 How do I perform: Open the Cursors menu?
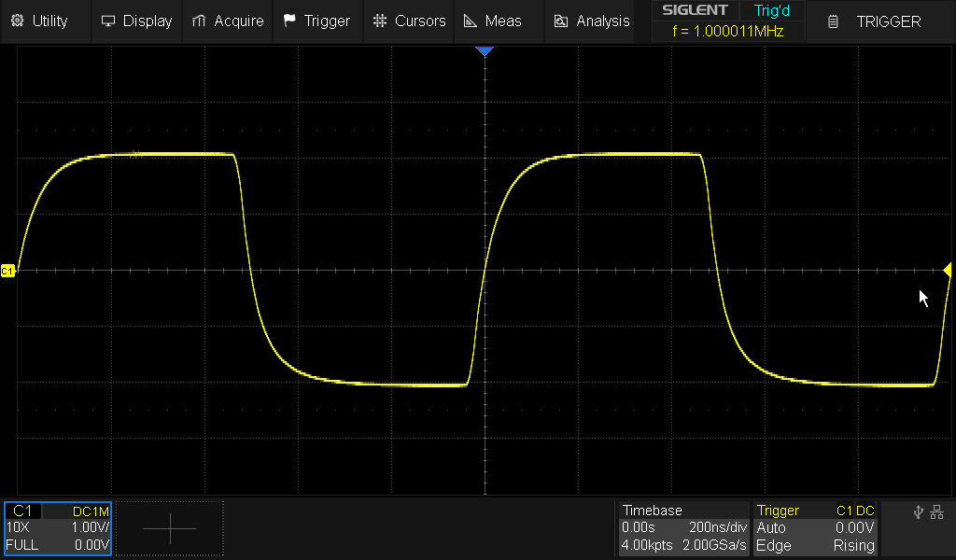tap(409, 21)
